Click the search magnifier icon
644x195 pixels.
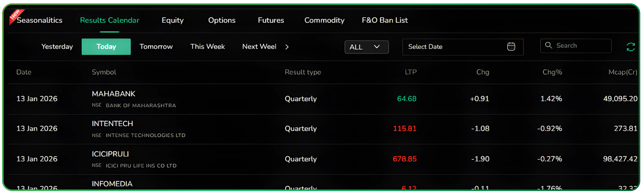(x=549, y=46)
